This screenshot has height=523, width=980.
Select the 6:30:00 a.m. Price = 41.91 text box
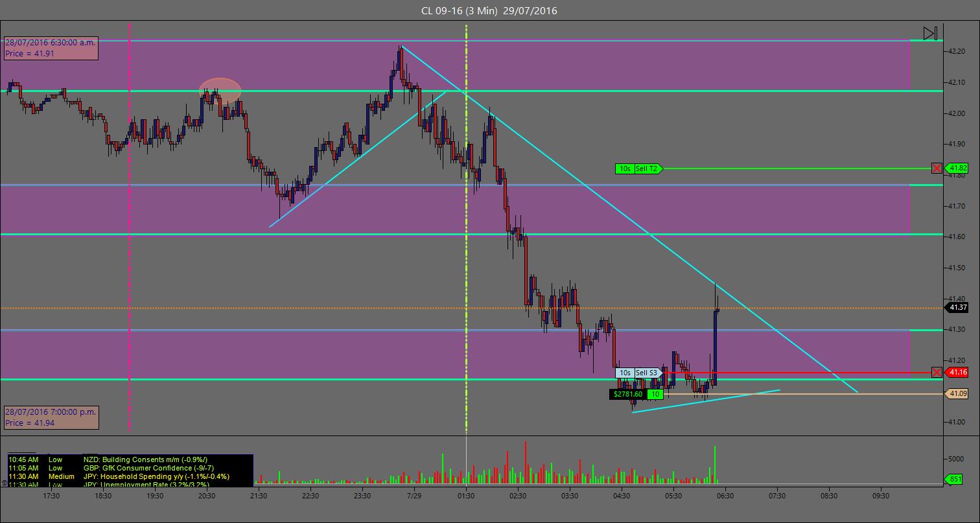pyautogui.click(x=51, y=48)
